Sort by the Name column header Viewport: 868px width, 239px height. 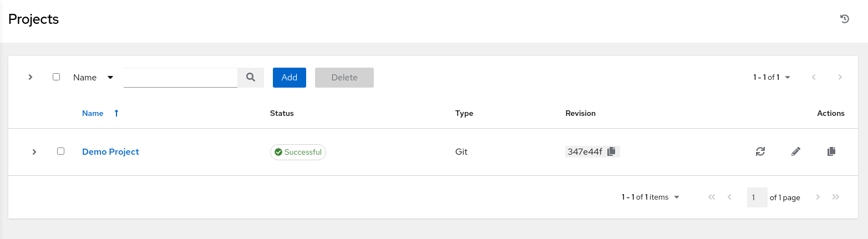pos(93,113)
